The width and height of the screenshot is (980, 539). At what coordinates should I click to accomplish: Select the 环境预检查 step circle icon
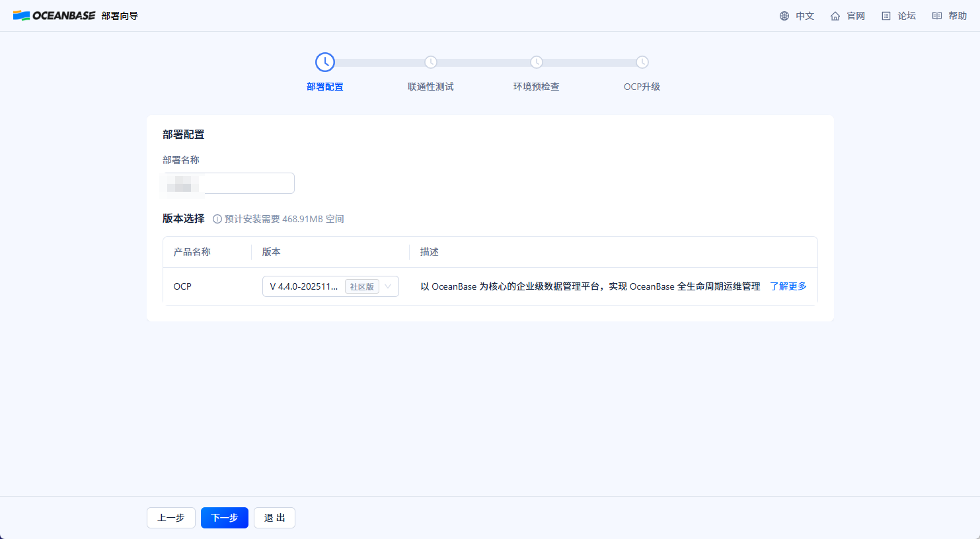click(x=537, y=62)
